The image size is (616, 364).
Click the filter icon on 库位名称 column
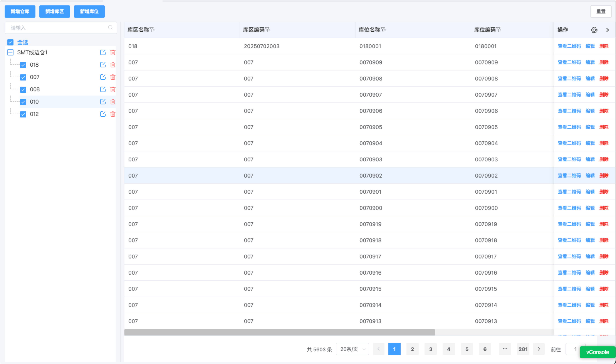pos(383,30)
